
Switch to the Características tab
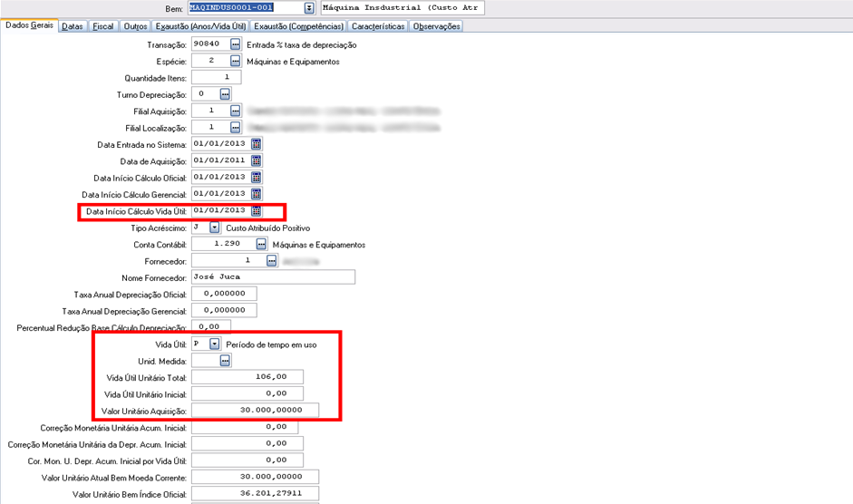click(x=378, y=26)
